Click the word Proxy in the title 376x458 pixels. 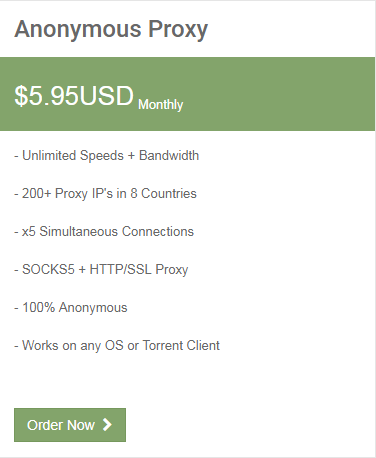178,31
